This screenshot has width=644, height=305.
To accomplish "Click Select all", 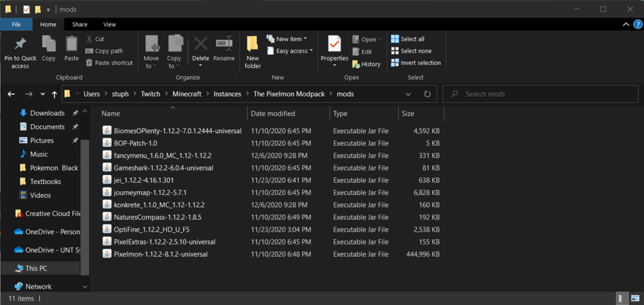I will 408,39.
